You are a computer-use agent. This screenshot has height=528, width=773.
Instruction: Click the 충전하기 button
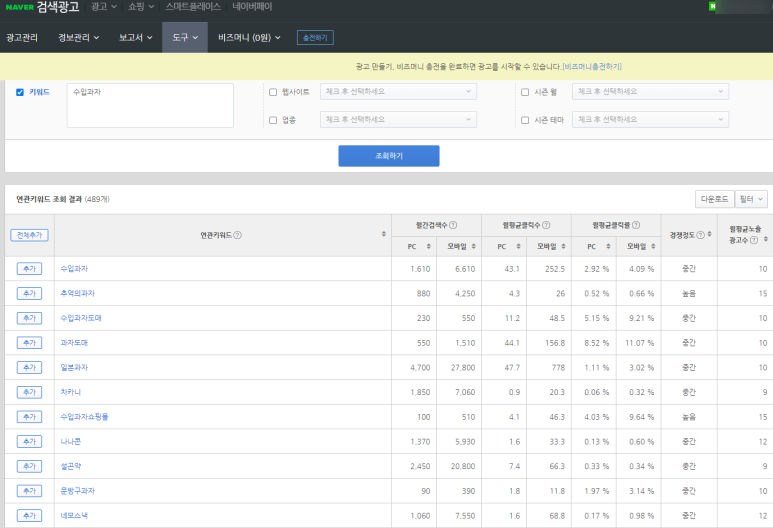pos(315,37)
